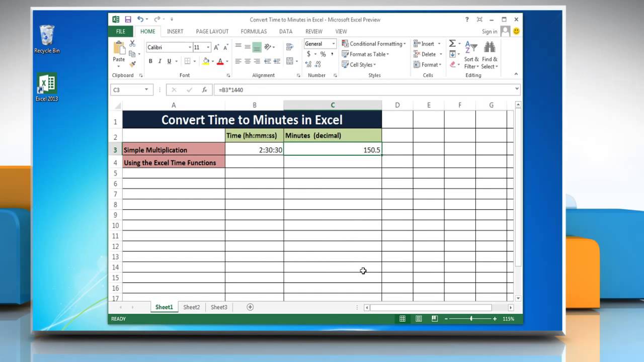Activate the Format Painter brush
This screenshot has width=644, height=362.
pos(132,64)
